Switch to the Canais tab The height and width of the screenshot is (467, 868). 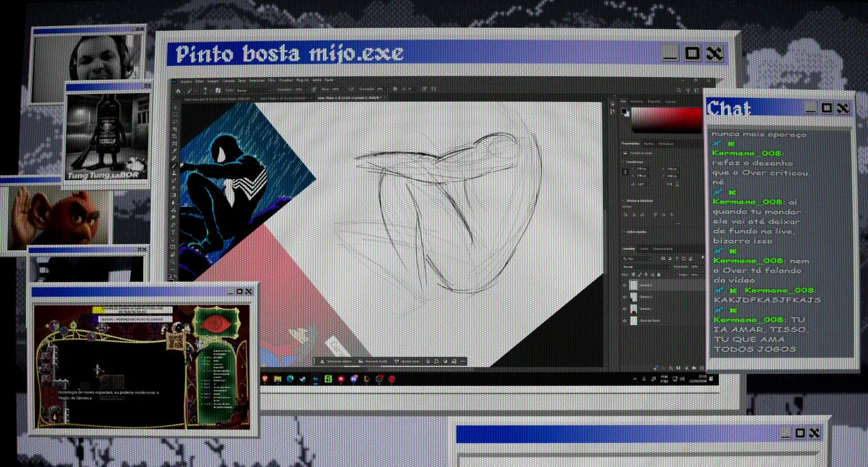(645, 249)
